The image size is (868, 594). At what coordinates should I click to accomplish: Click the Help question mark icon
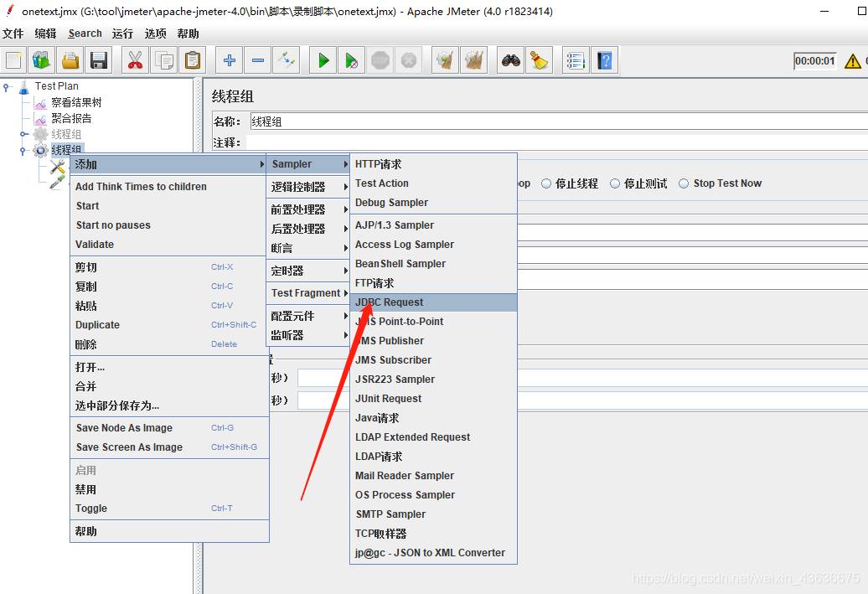pyautogui.click(x=605, y=60)
